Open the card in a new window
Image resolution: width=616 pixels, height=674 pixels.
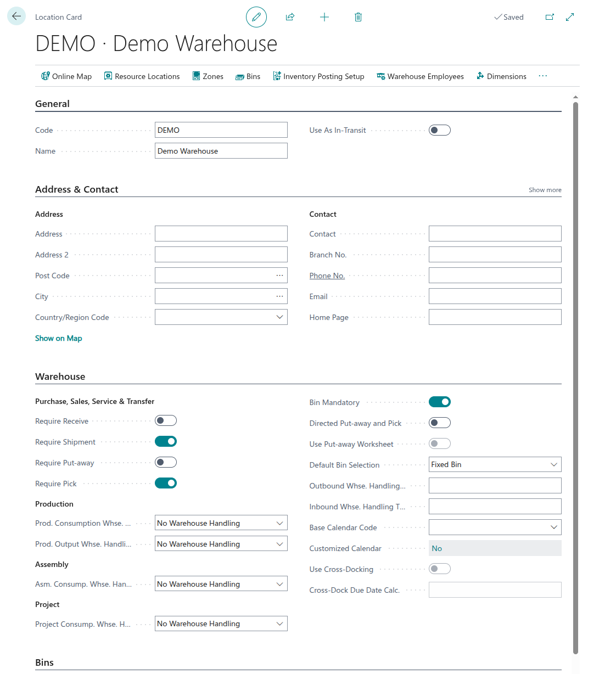[549, 17]
